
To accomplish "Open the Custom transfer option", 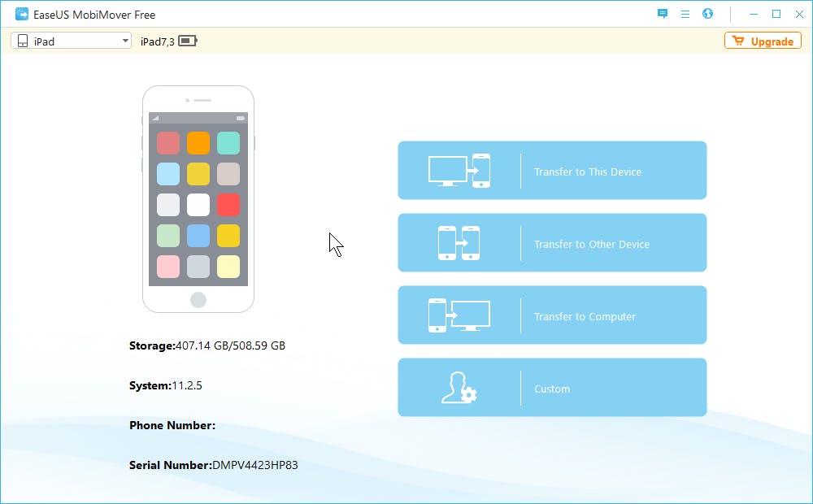I will (552, 388).
